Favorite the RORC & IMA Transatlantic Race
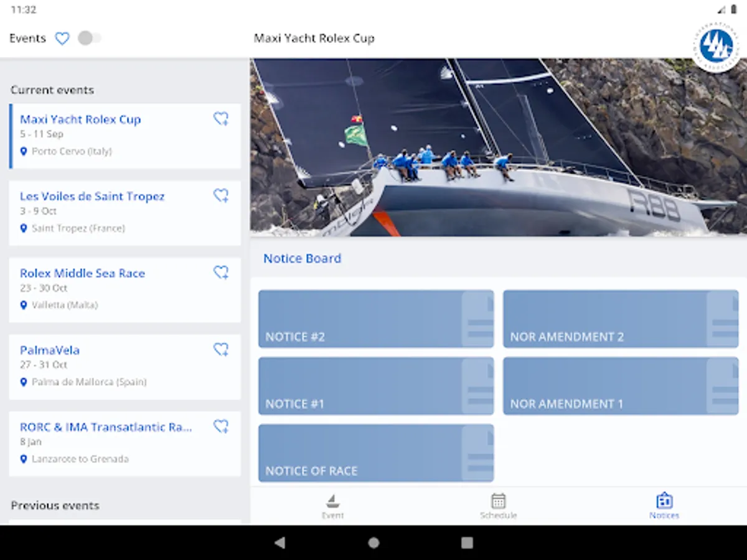This screenshot has width=747, height=560. point(221,426)
